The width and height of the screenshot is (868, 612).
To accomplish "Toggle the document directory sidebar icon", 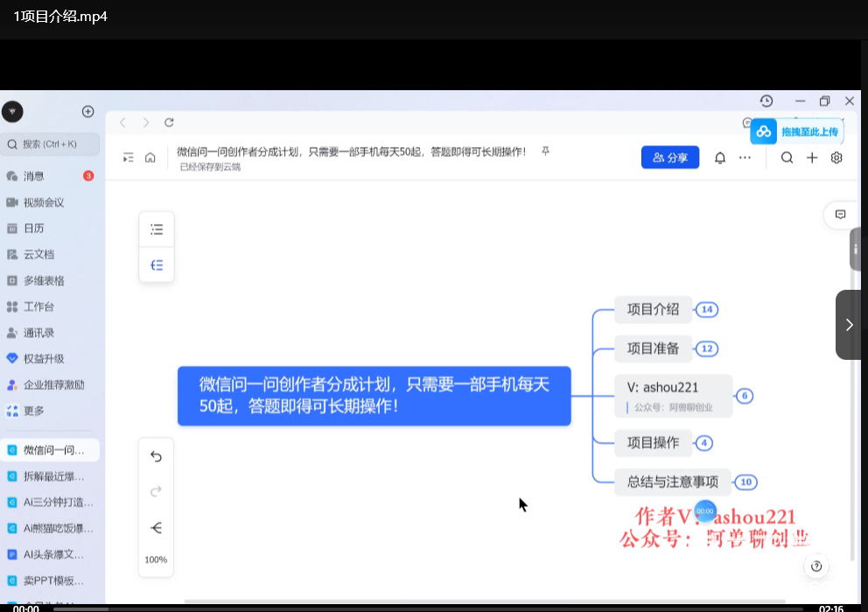I will pos(129,158).
